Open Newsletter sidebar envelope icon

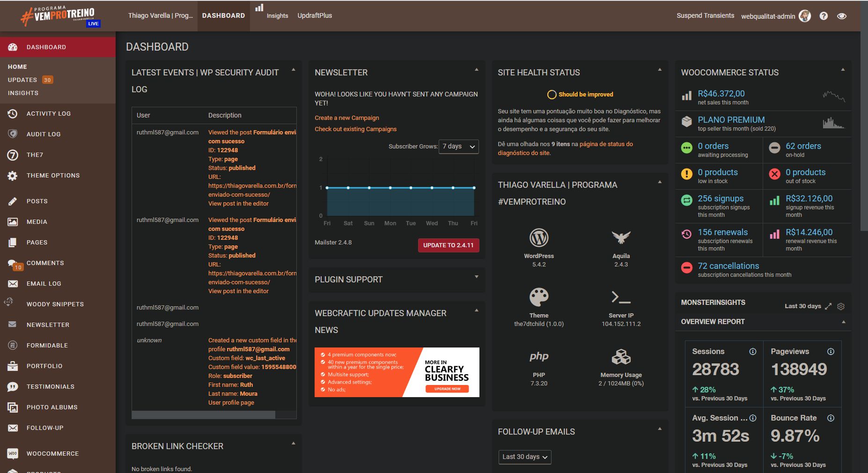tap(13, 324)
